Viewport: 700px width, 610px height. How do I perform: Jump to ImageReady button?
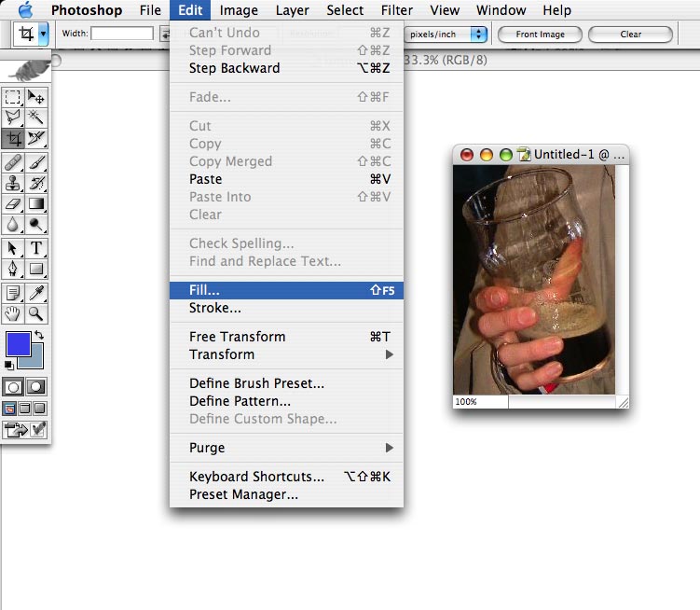(24, 430)
